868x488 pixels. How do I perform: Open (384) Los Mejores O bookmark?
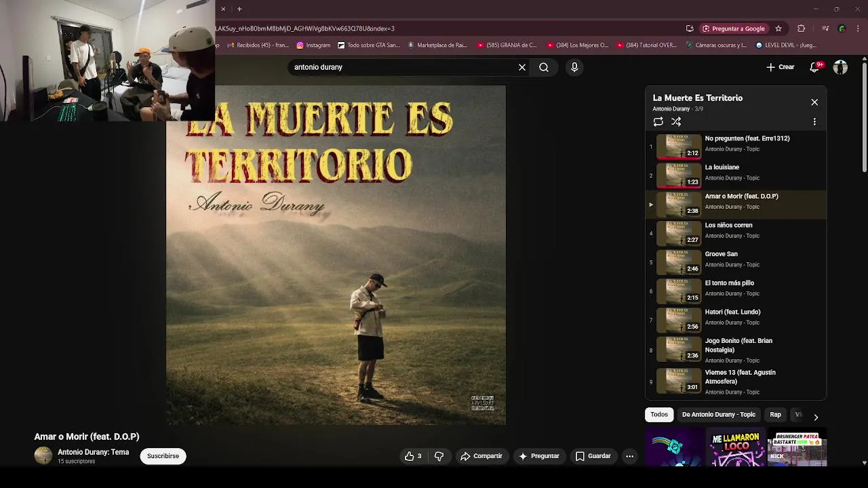point(576,45)
